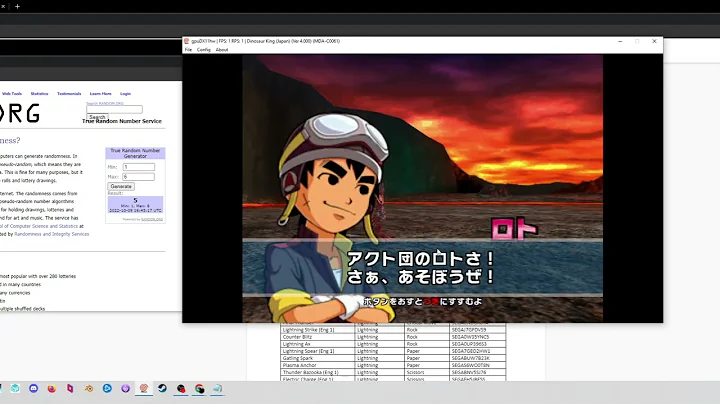Select the 'Lightning Ax' table cell
Screen dimensions: 720x404
click(317, 344)
